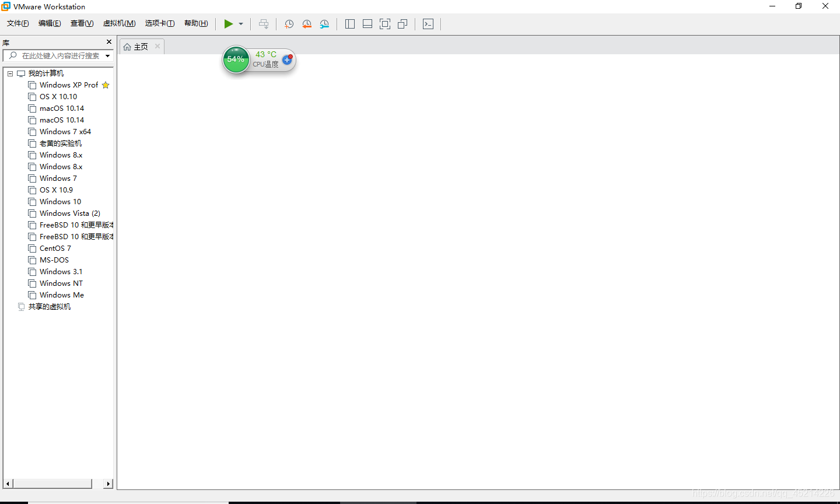Click the green power on play button
Viewport: 840px width, 504px height.
[229, 24]
